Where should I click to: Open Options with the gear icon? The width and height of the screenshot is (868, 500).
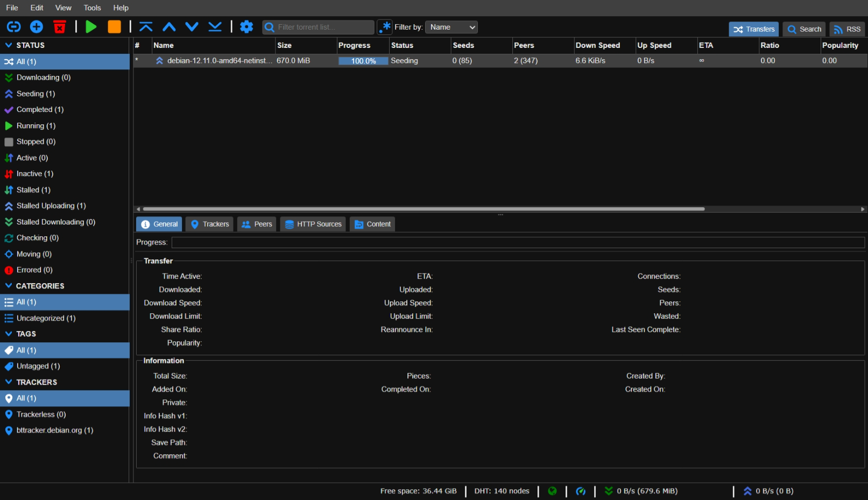(246, 27)
